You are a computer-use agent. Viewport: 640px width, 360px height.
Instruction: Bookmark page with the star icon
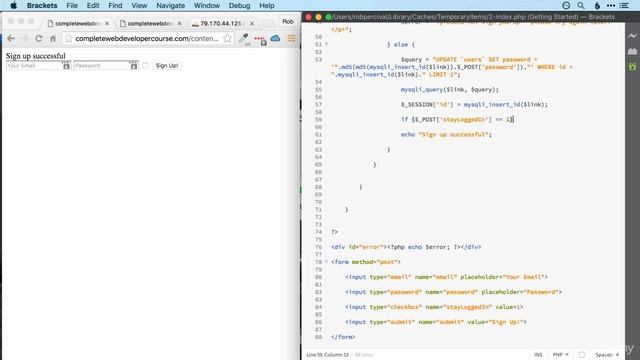pos(227,38)
